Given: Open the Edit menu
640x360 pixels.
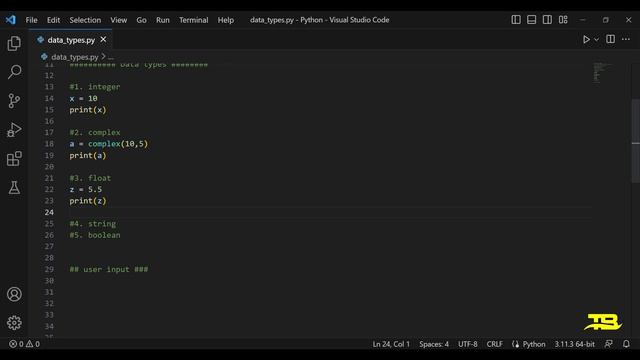Looking at the screenshot, I should coord(53,20).
